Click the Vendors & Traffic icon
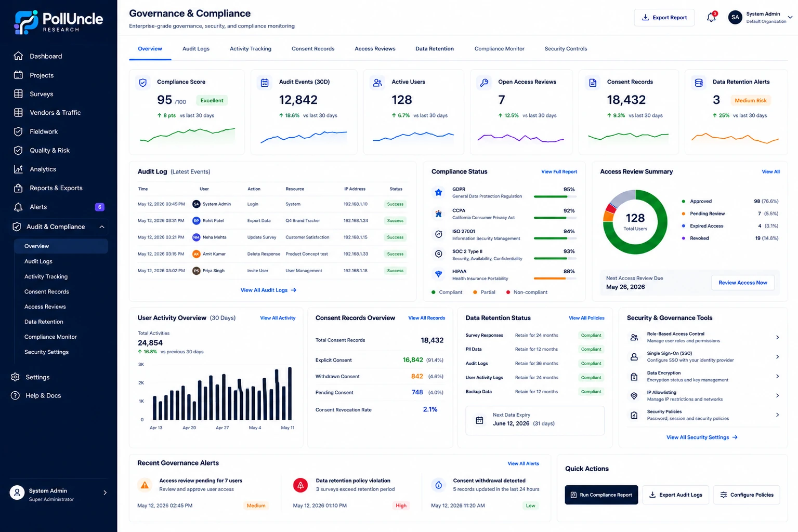The image size is (798, 532). point(18,113)
